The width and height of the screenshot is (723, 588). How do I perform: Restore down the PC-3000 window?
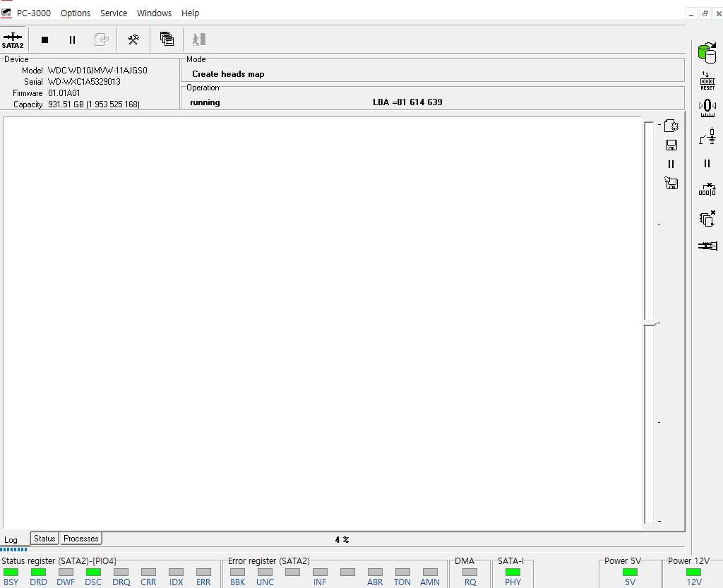[x=705, y=14]
